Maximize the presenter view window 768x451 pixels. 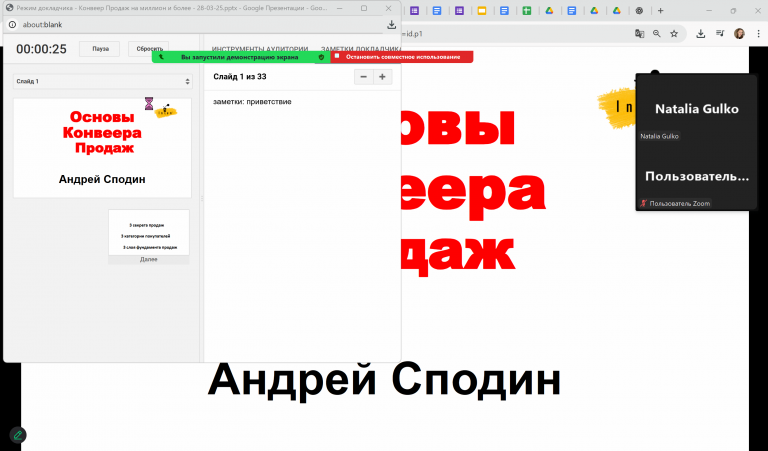364,8
